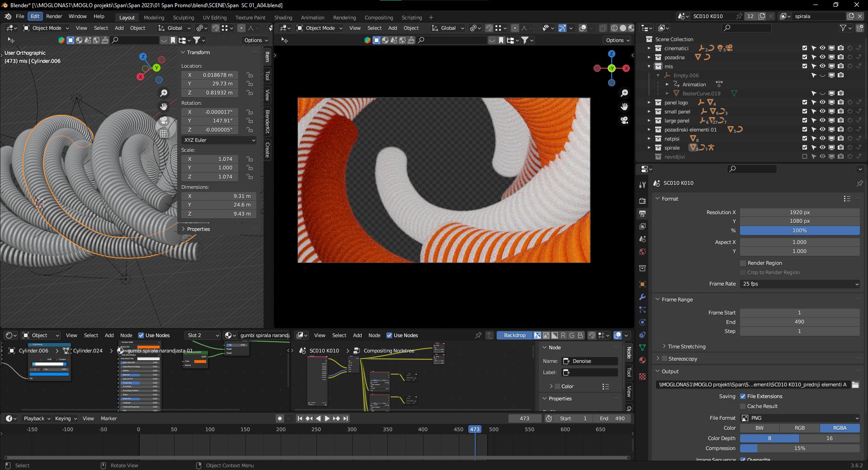The width and height of the screenshot is (868, 470).
Task: Toggle camera view in the User Orthographic viewport
Action: (164, 120)
